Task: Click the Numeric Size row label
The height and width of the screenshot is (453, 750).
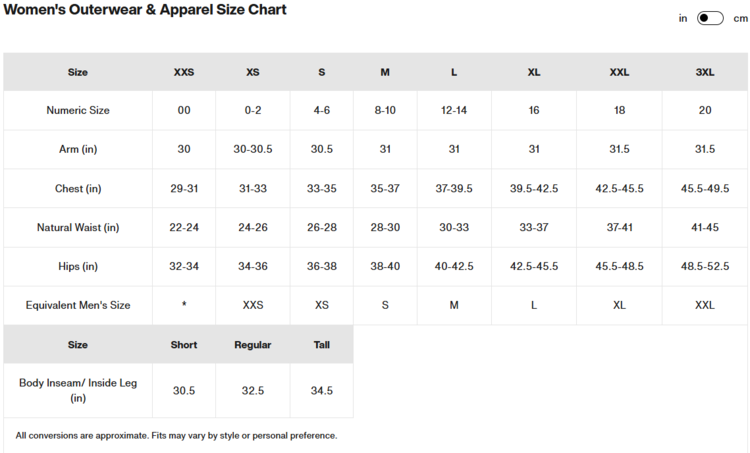Action: [78, 110]
